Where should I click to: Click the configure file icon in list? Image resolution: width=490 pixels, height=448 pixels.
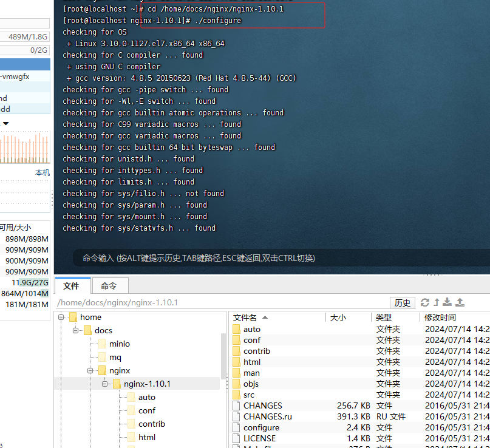coord(236,427)
